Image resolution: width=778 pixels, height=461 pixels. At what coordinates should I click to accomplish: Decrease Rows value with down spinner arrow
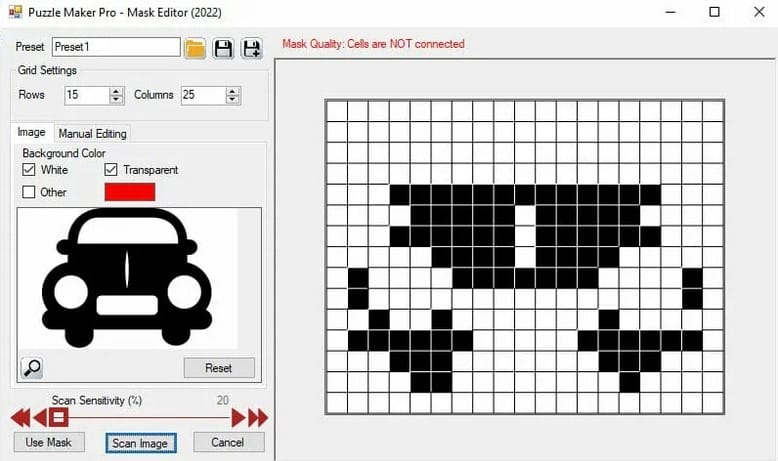(x=116, y=100)
